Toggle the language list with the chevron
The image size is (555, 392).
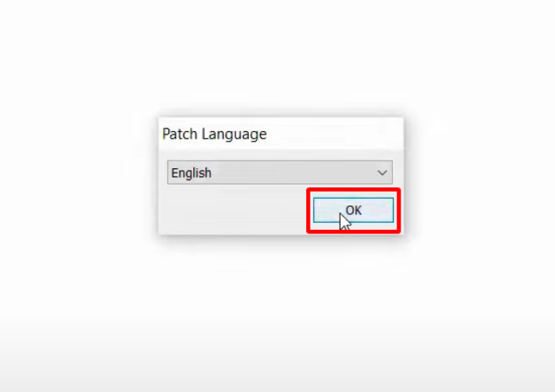point(382,173)
